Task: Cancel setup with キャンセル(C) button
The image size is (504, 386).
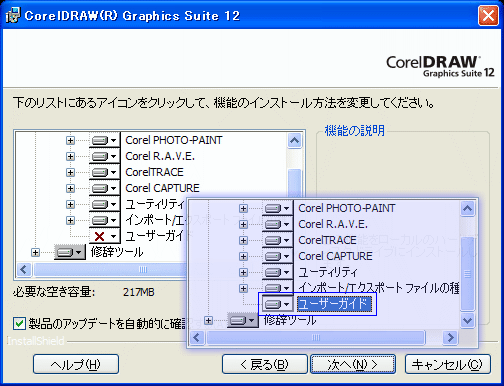Action: click(448, 364)
